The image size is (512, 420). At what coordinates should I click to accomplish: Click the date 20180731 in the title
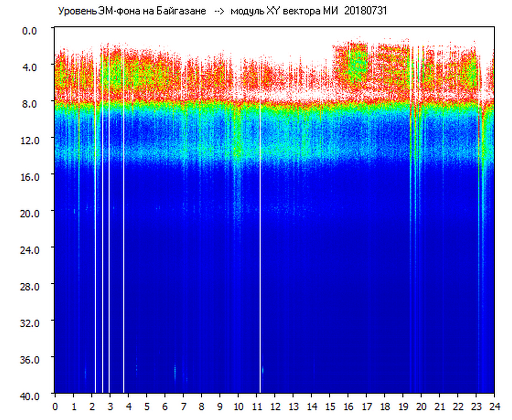pyautogui.click(x=365, y=11)
